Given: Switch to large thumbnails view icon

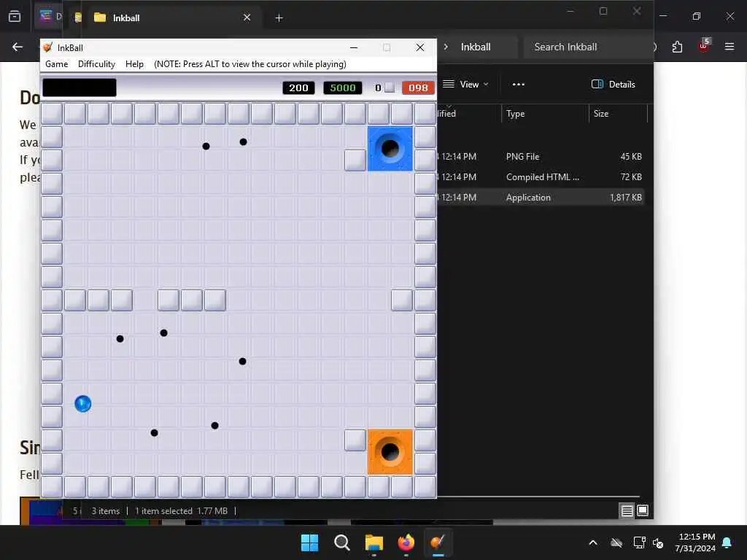Looking at the screenshot, I should (643, 511).
